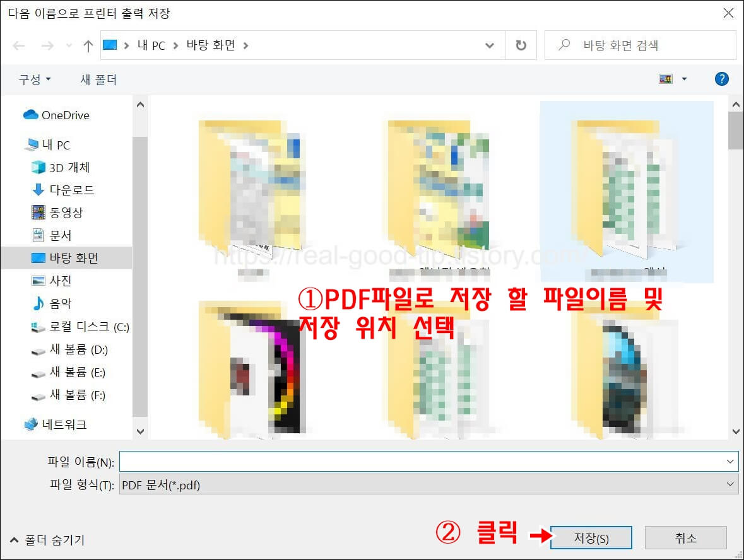Go back with the left arrow
Viewport: 744px width, 560px height.
[x=19, y=45]
